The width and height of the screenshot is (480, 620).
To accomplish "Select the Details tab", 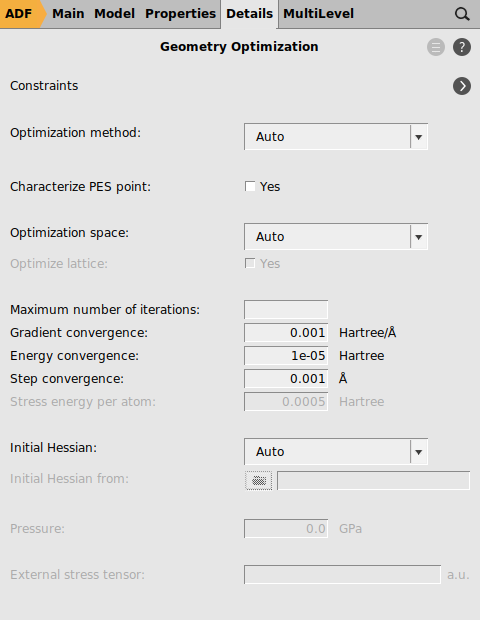I will coord(249,14).
